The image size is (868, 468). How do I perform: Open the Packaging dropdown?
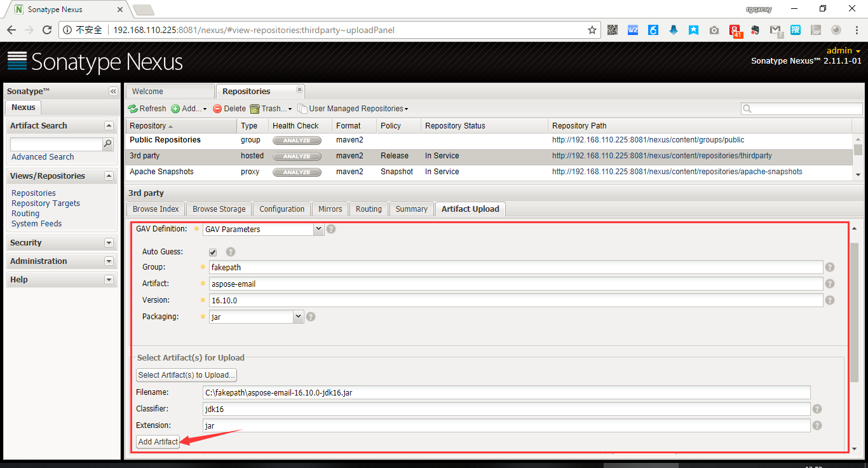[x=298, y=317]
